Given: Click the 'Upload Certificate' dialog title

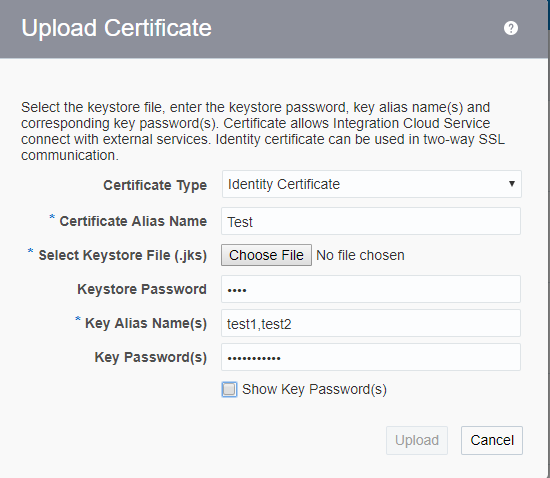Looking at the screenshot, I should [x=116, y=28].
